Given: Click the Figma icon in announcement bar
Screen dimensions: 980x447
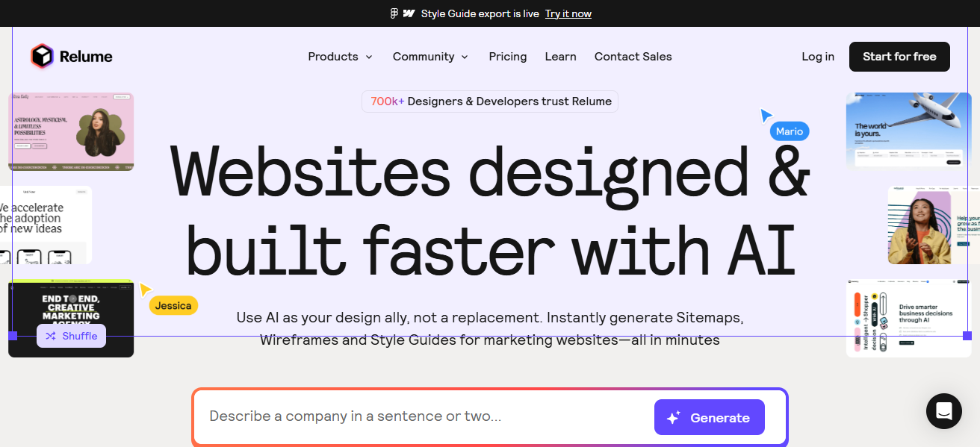Looking at the screenshot, I should [x=394, y=13].
